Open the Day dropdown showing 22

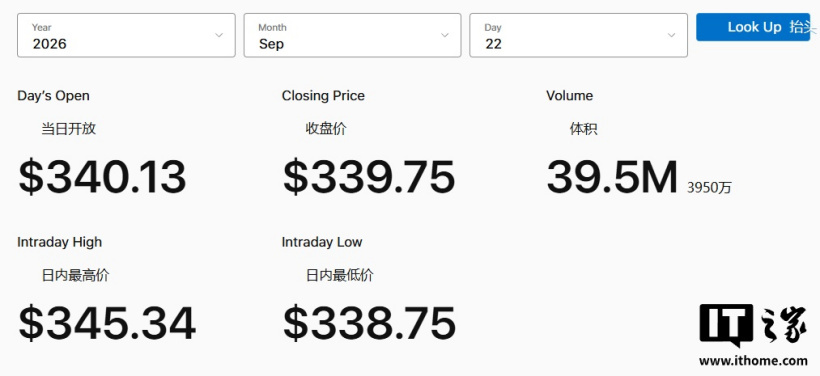578,36
